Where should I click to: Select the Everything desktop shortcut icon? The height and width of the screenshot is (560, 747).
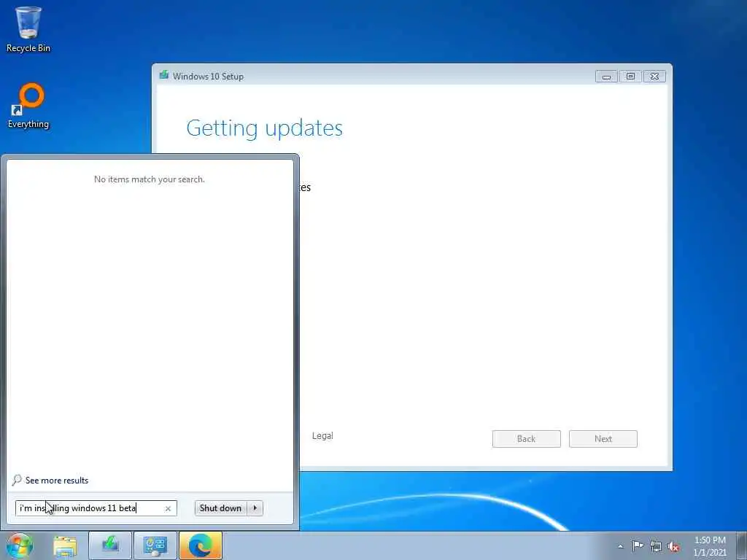click(28, 106)
